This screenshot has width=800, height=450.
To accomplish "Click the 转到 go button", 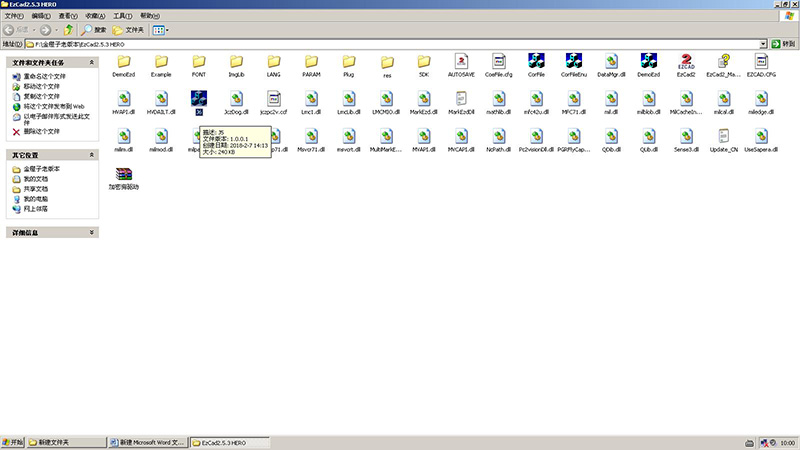I will click(784, 45).
